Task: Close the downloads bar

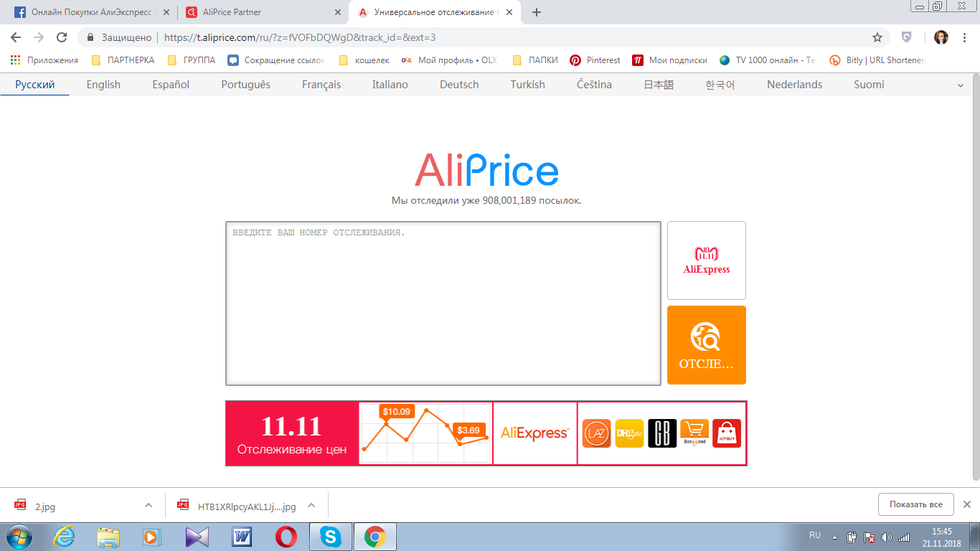Action: click(966, 504)
